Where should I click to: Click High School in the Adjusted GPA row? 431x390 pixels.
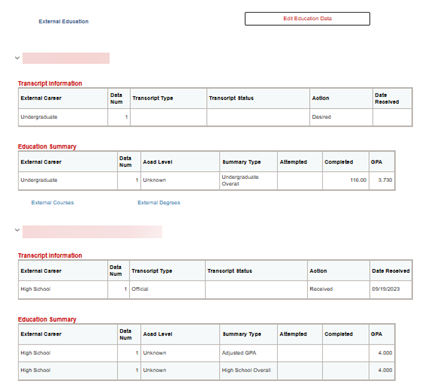[35, 353]
